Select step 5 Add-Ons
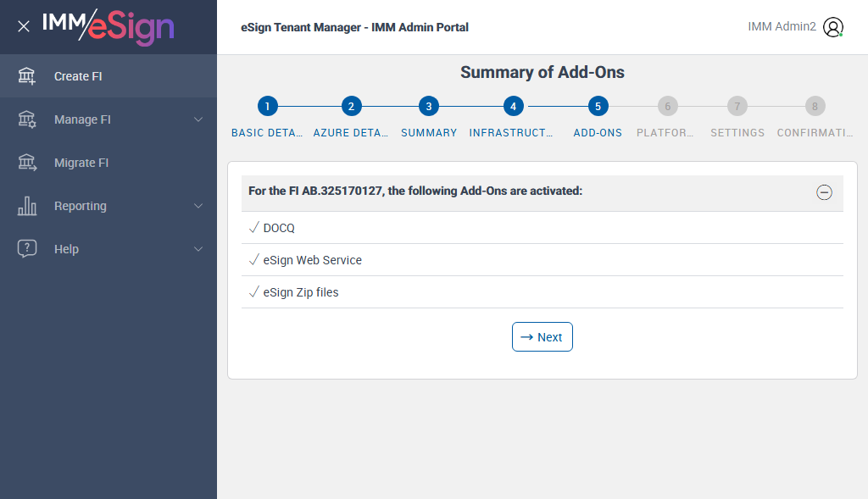Viewport: 868px width, 499px height. (598, 107)
